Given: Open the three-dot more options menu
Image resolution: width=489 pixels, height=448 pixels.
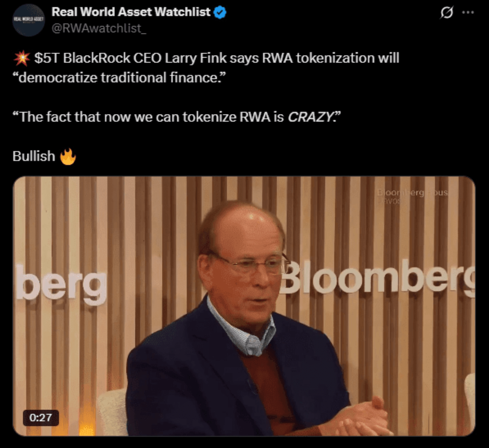Looking at the screenshot, I should 468,13.
